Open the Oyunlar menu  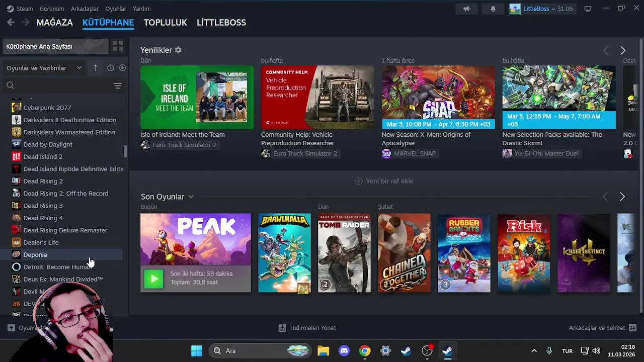coord(116,9)
